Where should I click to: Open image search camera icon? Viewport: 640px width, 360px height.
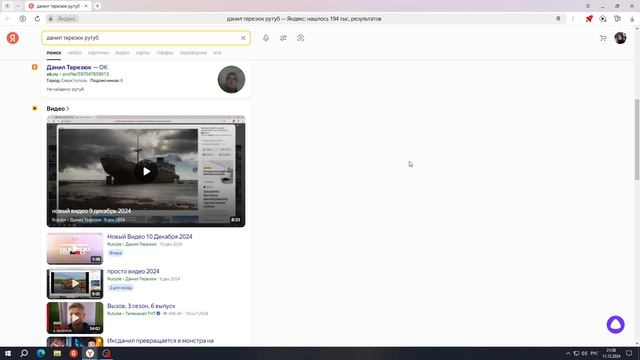pyautogui.click(x=300, y=38)
